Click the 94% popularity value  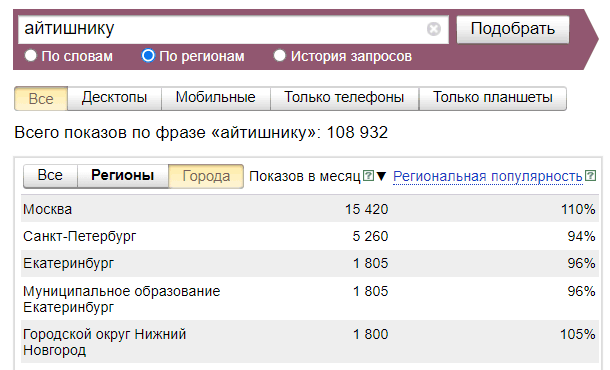581,236
